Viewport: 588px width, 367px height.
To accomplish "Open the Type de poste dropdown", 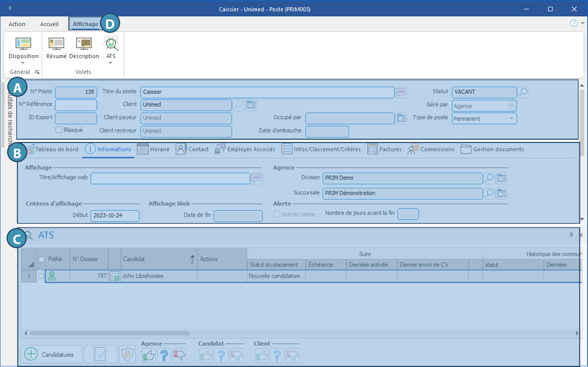I will [x=511, y=119].
